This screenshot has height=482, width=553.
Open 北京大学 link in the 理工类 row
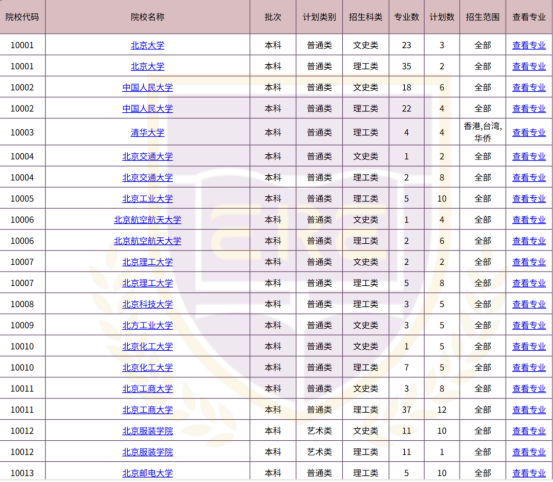point(147,66)
